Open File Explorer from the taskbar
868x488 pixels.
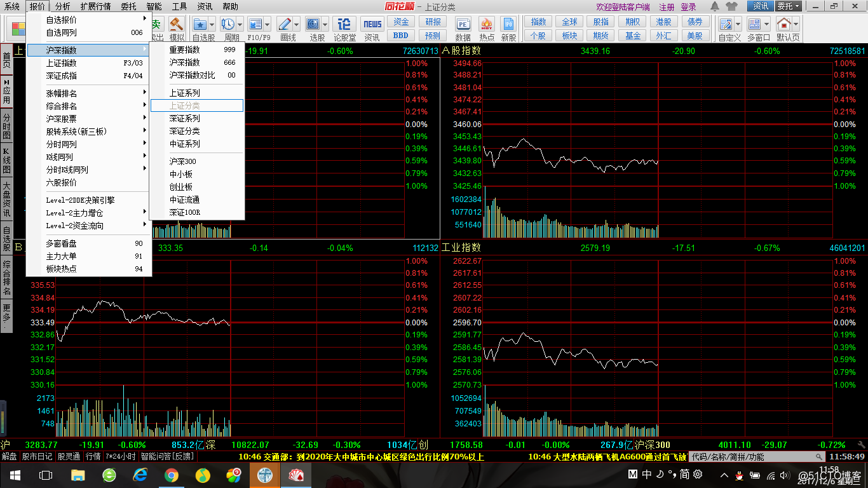tap(78, 475)
